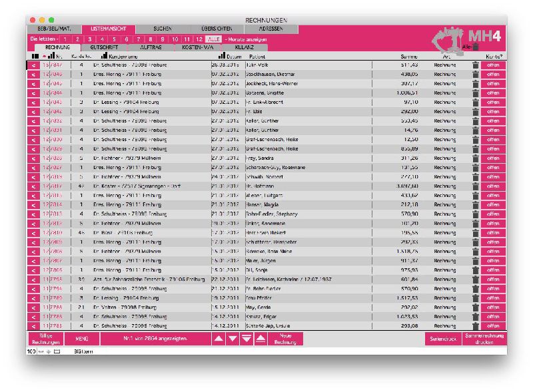Click 'Neue Rechnung' button
The height and width of the screenshot is (392, 533).
[286, 339]
